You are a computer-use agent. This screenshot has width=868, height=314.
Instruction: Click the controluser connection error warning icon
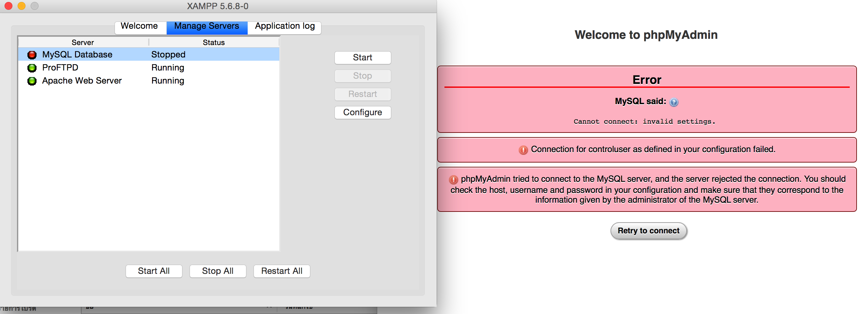point(523,149)
